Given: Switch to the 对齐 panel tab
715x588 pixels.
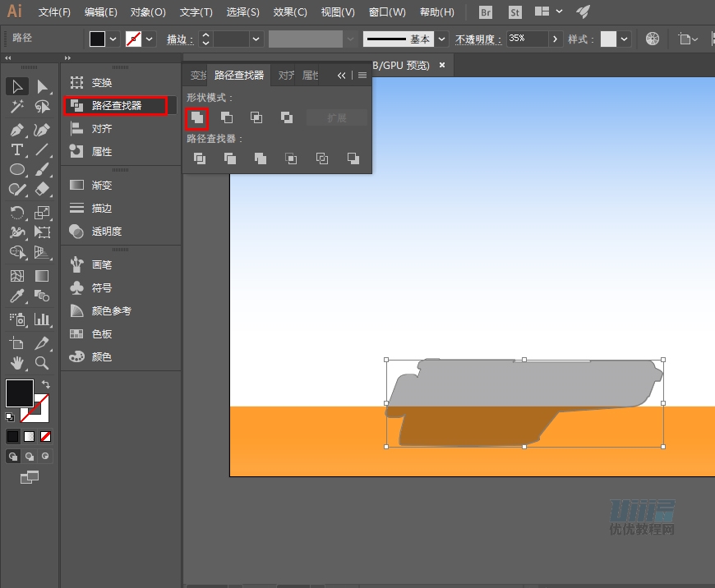Looking at the screenshot, I should click(x=285, y=75).
